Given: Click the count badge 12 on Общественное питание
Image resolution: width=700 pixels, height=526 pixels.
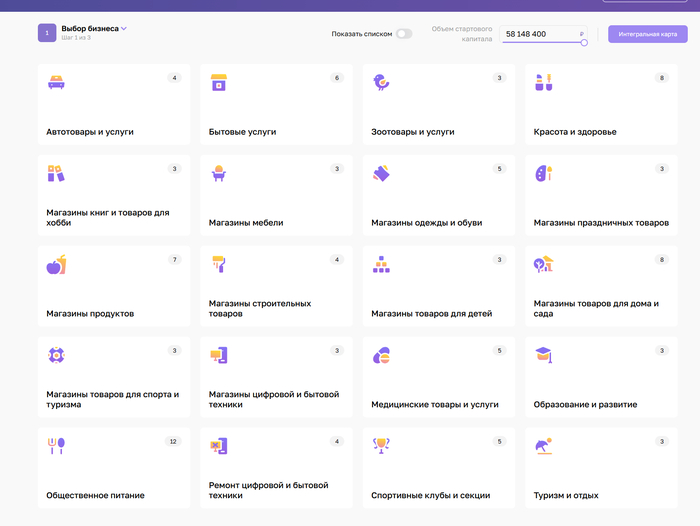Looking at the screenshot, I should [173, 441].
